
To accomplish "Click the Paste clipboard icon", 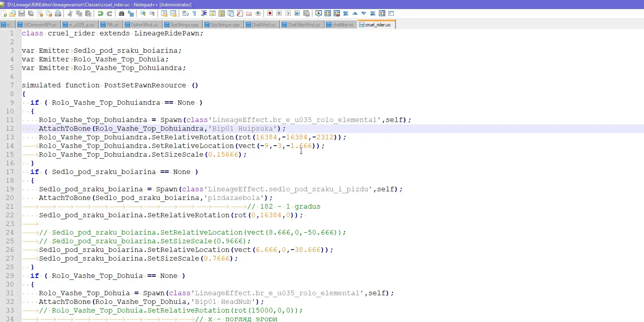I will point(88,13).
